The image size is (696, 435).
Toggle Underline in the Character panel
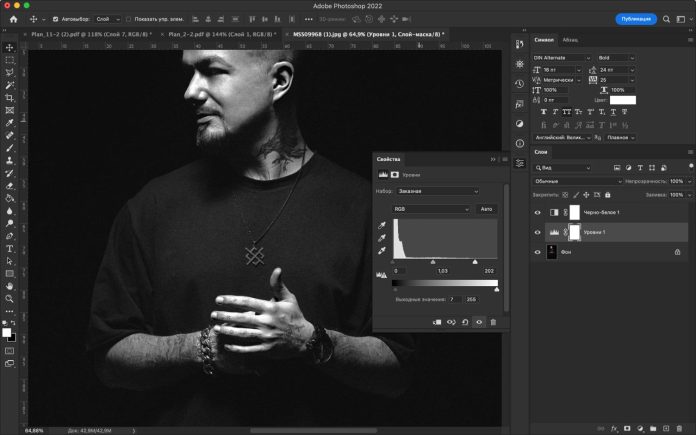[613, 112]
